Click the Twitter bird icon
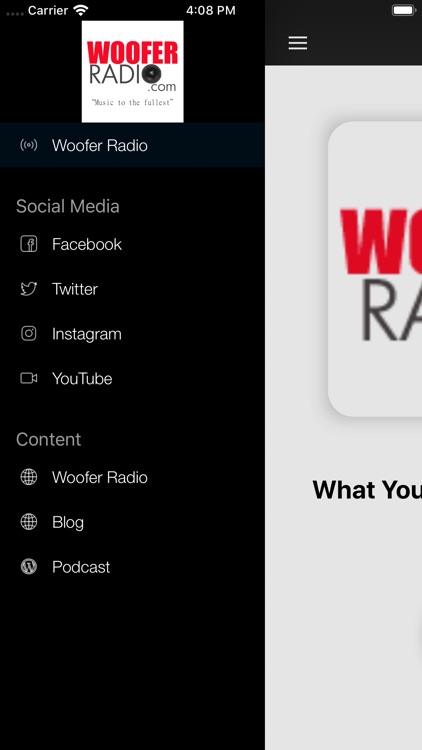This screenshot has width=422, height=750. (x=29, y=289)
